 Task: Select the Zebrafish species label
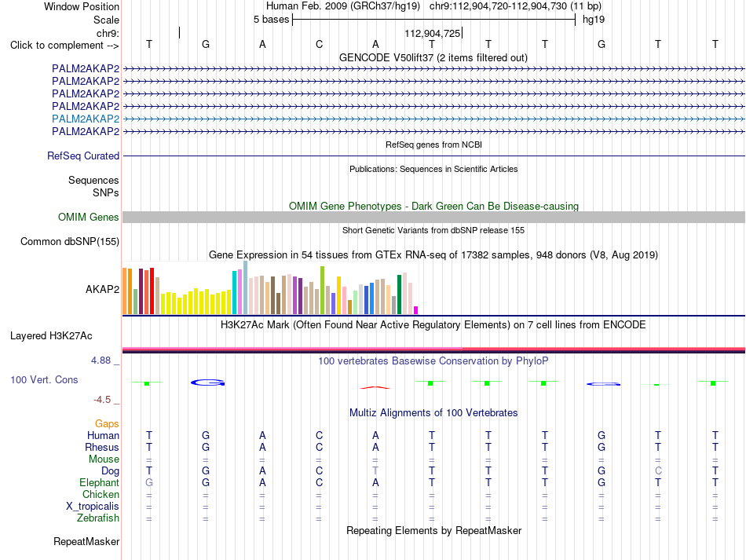click(98, 518)
